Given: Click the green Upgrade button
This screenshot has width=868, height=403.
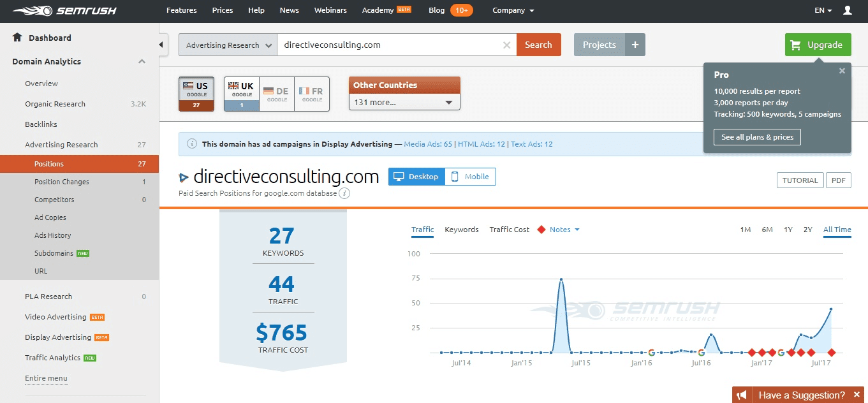Looking at the screenshot, I should (x=818, y=45).
